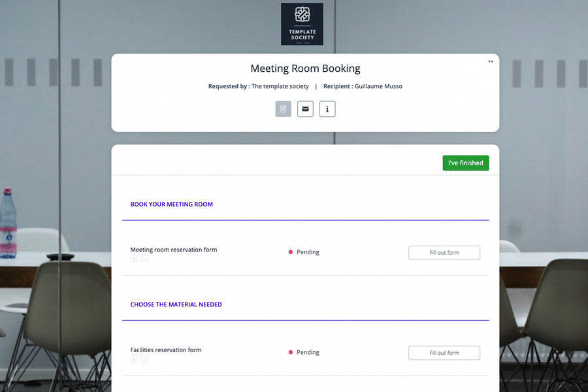Fill out the Facilities reservation form
The height and width of the screenshot is (392, 588).
pos(444,352)
